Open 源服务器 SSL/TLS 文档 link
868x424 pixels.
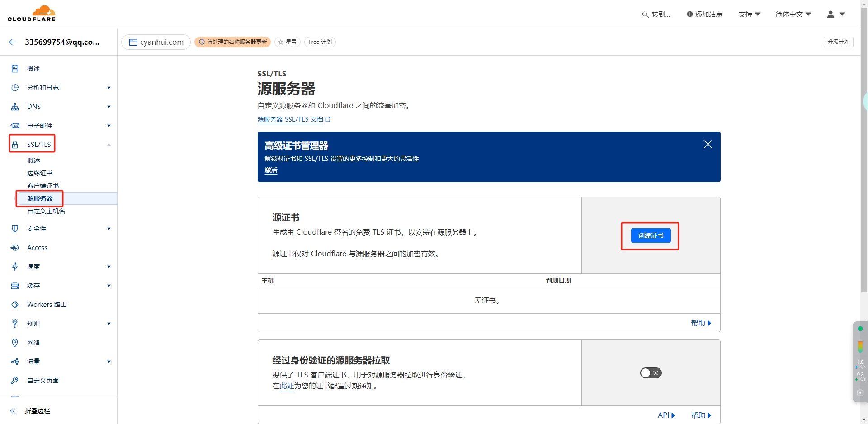click(290, 120)
